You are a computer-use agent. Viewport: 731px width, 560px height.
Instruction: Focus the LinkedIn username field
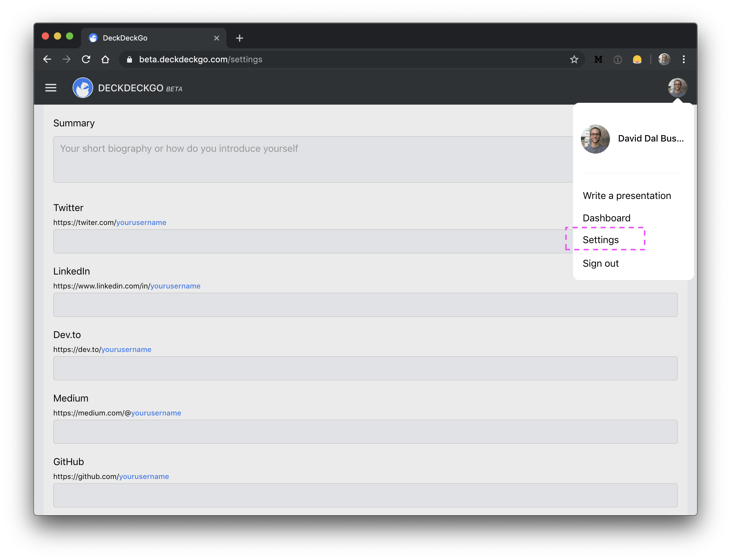tap(365, 305)
